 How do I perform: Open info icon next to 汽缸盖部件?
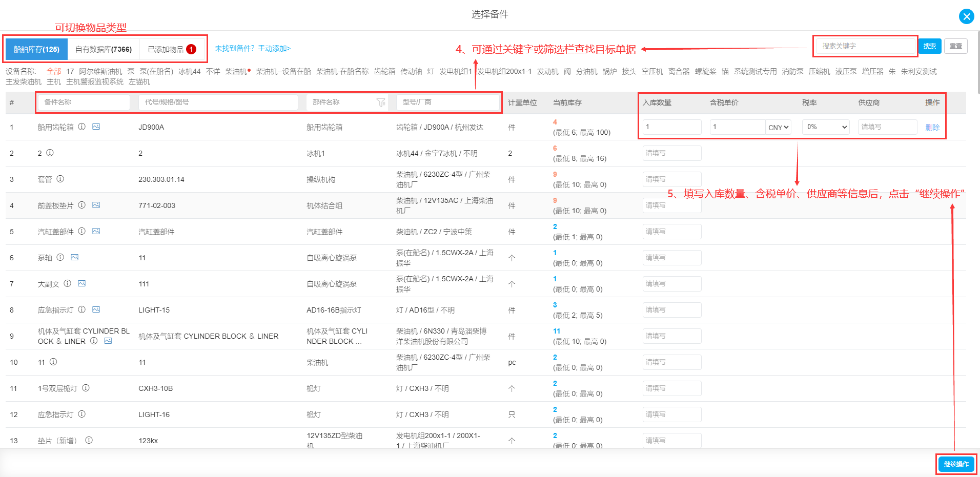(81, 231)
